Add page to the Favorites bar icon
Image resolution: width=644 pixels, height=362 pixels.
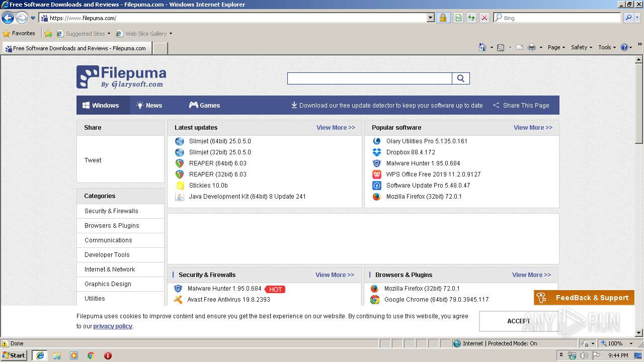click(x=48, y=34)
